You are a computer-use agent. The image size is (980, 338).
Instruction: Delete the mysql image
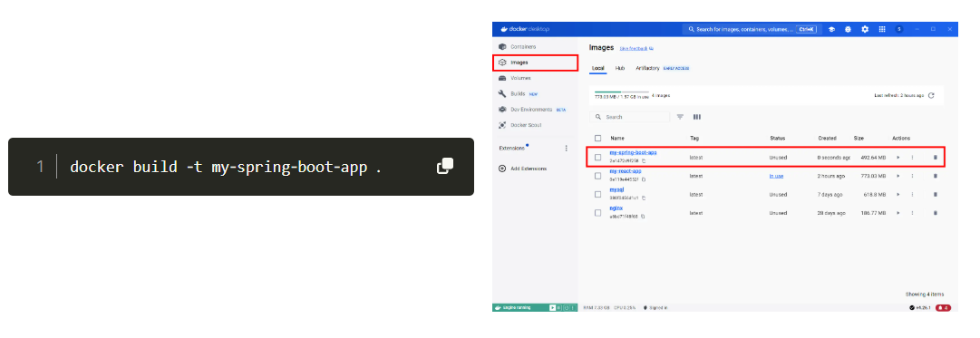tap(935, 194)
